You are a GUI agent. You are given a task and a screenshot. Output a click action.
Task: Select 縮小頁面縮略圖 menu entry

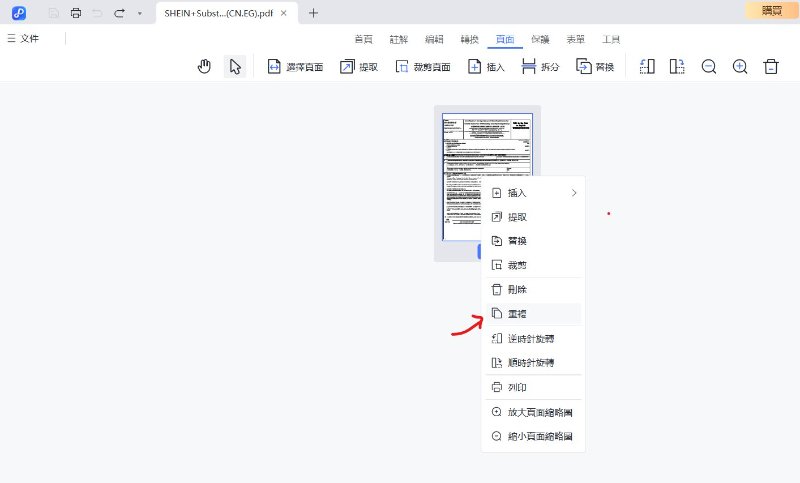(x=533, y=437)
